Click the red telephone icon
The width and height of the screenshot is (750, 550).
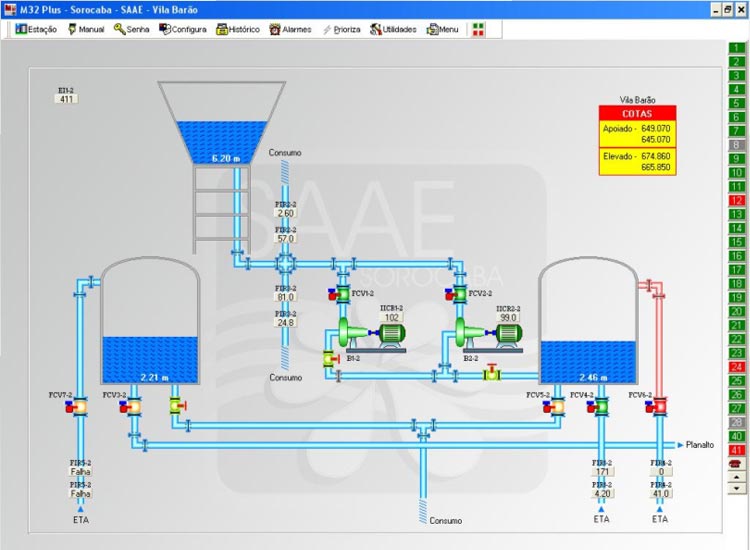click(x=736, y=463)
